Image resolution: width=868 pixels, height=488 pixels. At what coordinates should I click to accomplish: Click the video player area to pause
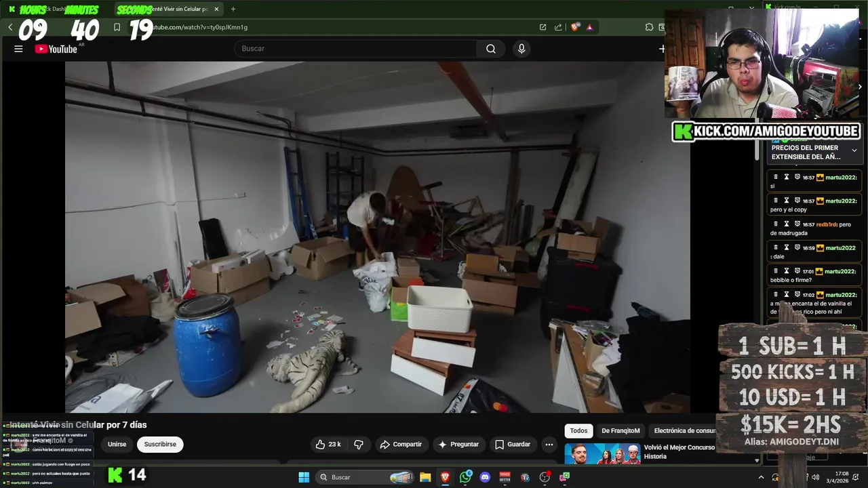click(377, 237)
